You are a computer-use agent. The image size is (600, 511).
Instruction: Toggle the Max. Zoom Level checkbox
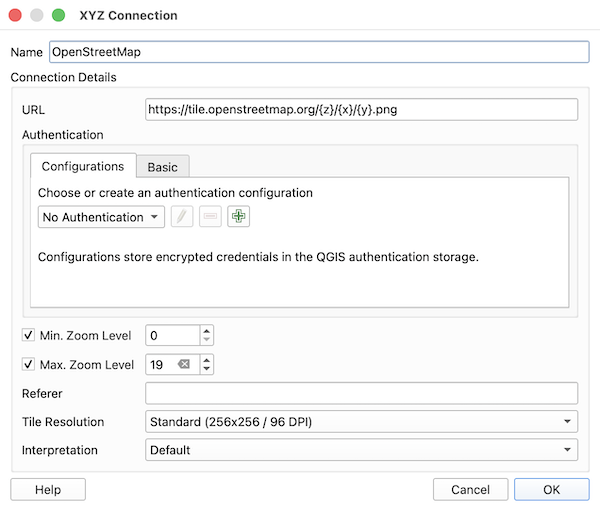pyautogui.click(x=28, y=364)
